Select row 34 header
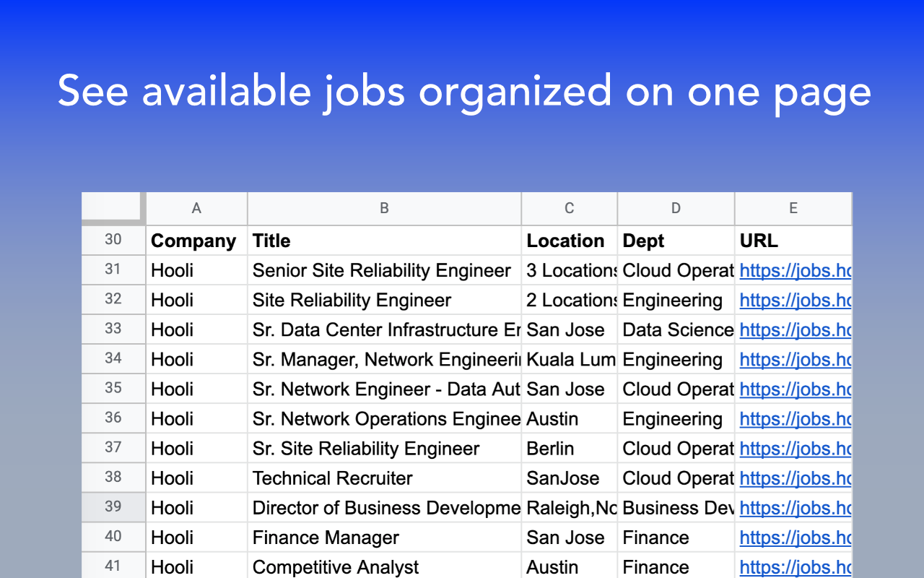The width and height of the screenshot is (924, 578). [113, 358]
